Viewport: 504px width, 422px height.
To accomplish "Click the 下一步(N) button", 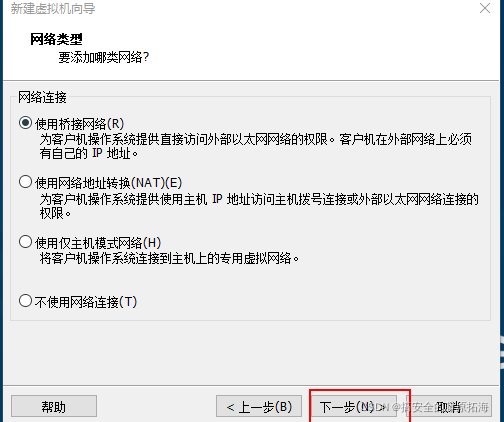I will [x=353, y=407].
